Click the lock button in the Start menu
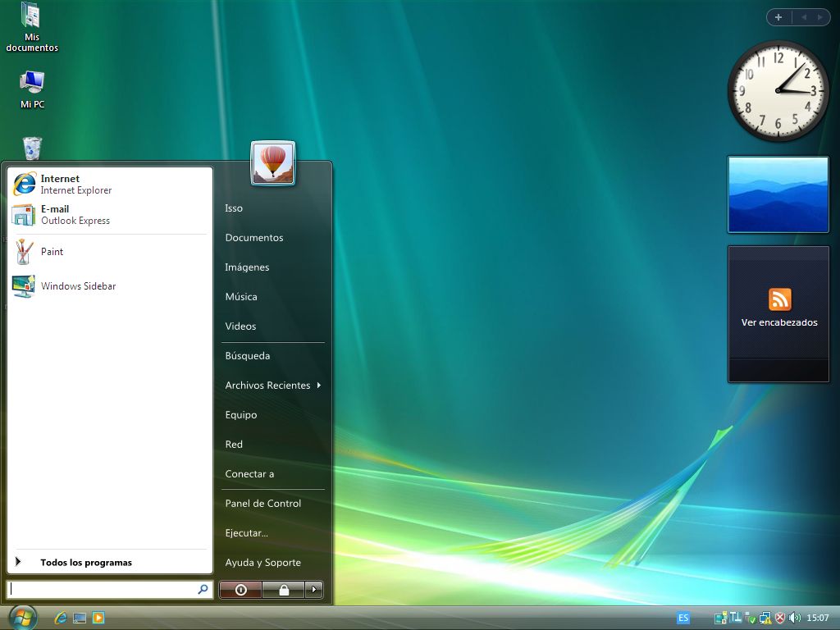This screenshot has width=840, height=630. 285,590
